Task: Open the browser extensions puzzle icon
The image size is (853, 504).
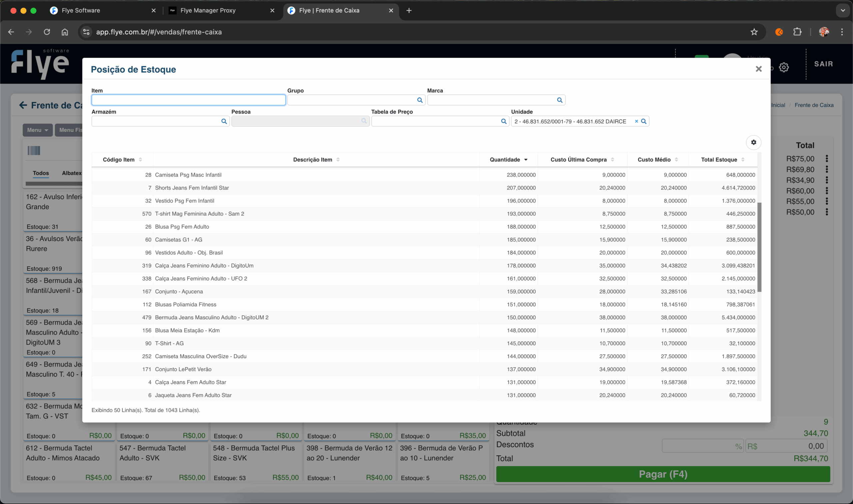Action: (x=797, y=32)
